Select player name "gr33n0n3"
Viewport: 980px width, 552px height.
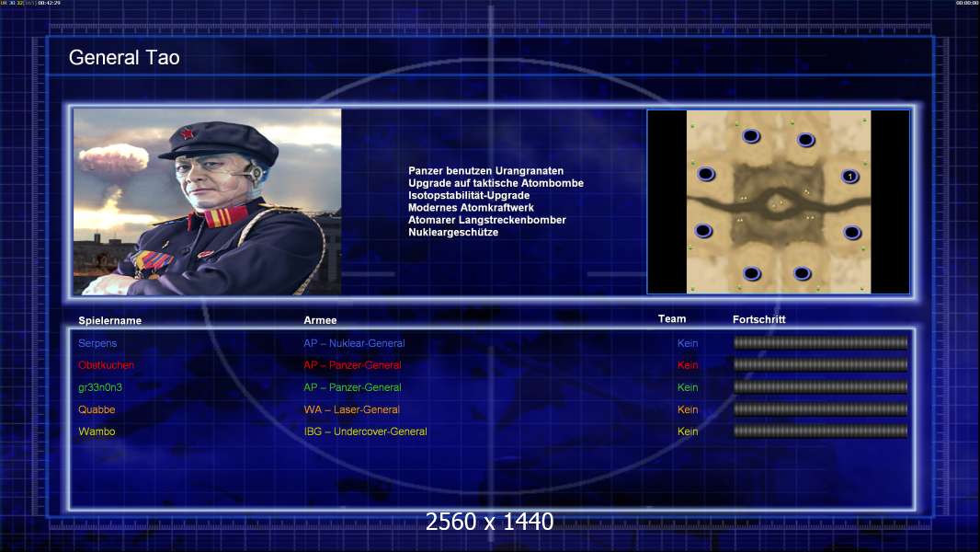(100, 387)
